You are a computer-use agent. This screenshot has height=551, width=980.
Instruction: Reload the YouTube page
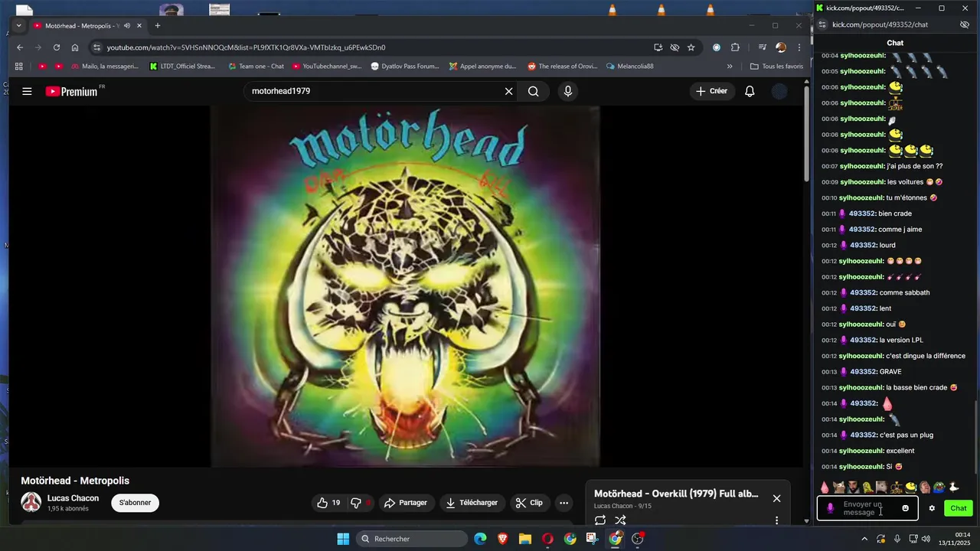point(57,47)
